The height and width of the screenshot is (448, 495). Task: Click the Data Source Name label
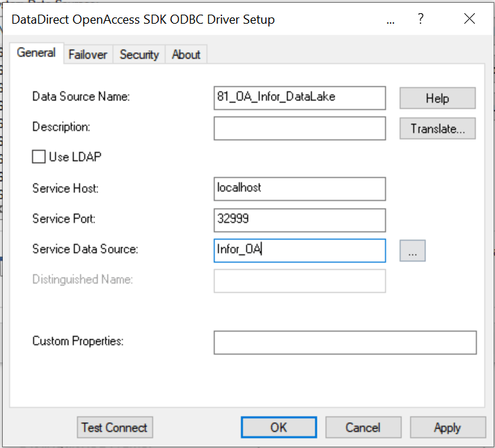[x=81, y=96]
